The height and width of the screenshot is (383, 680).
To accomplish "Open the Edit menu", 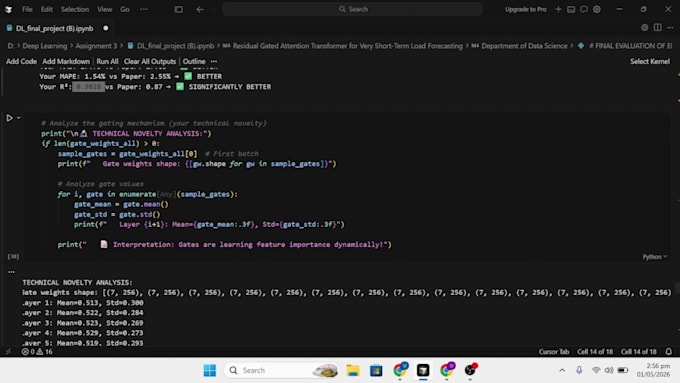I will point(46,9).
